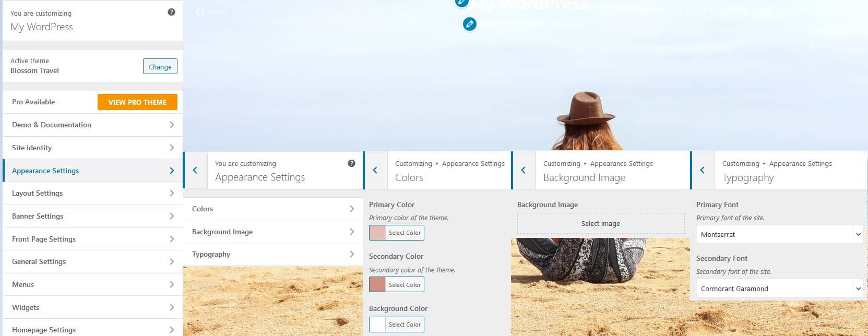Open the Primary Font Montserrat dropdown

(x=779, y=234)
